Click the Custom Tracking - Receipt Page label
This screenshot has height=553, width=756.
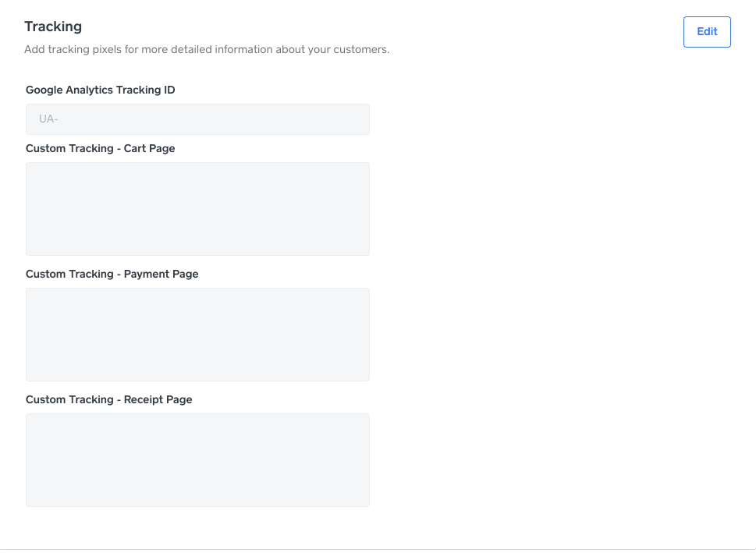tap(108, 399)
